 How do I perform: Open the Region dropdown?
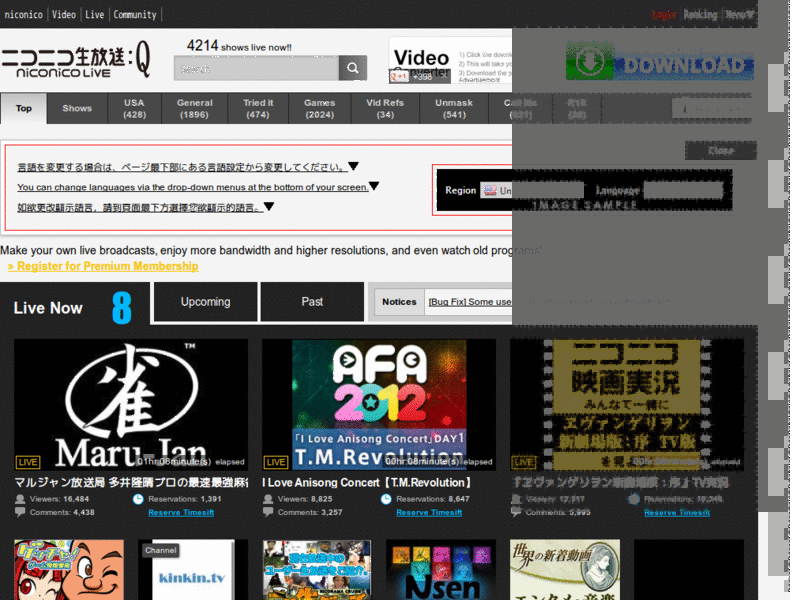click(532, 190)
